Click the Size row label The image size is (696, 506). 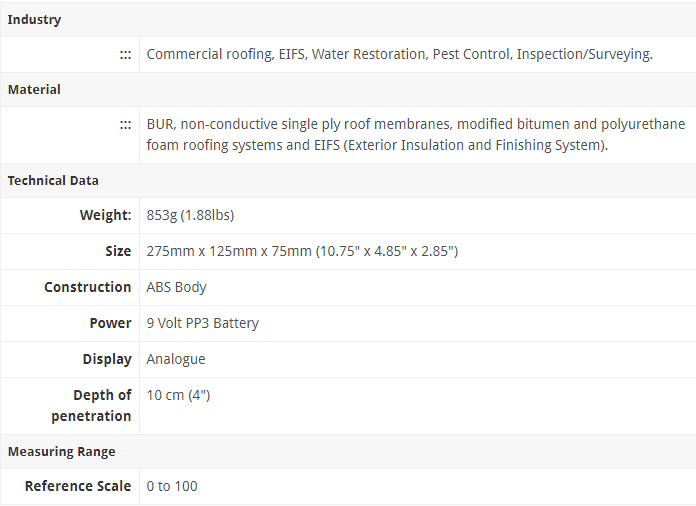(118, 251)
